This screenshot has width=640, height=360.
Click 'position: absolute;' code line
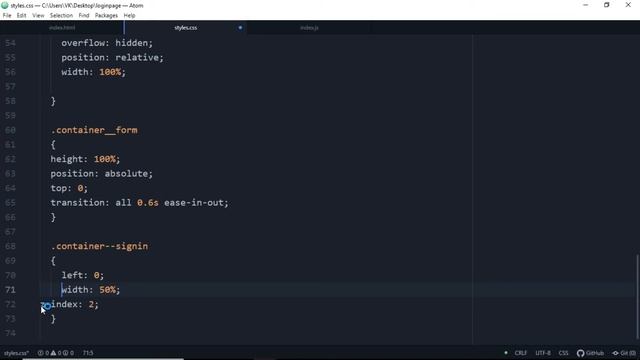coord(102,173)
